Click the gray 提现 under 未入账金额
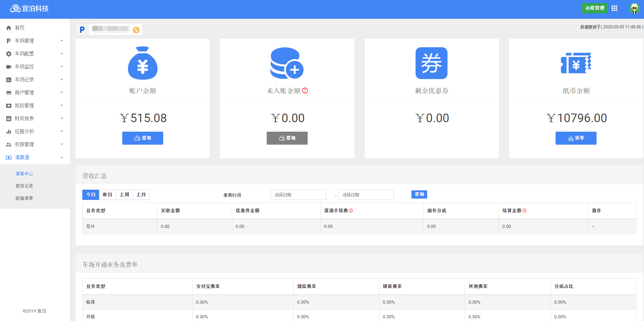 [287, 138]
